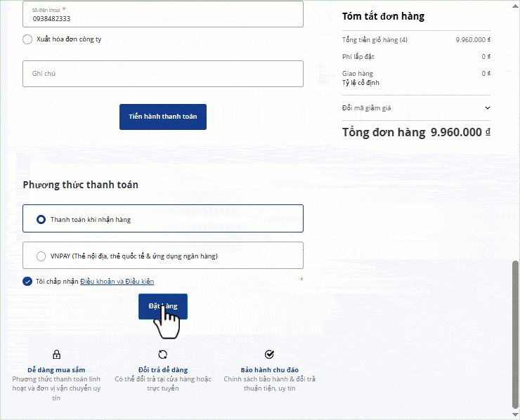The height and width of the screenshot is (420, 520).
Task: Click the Tổng đơn hàng total amount
Action: coord(460,132)
